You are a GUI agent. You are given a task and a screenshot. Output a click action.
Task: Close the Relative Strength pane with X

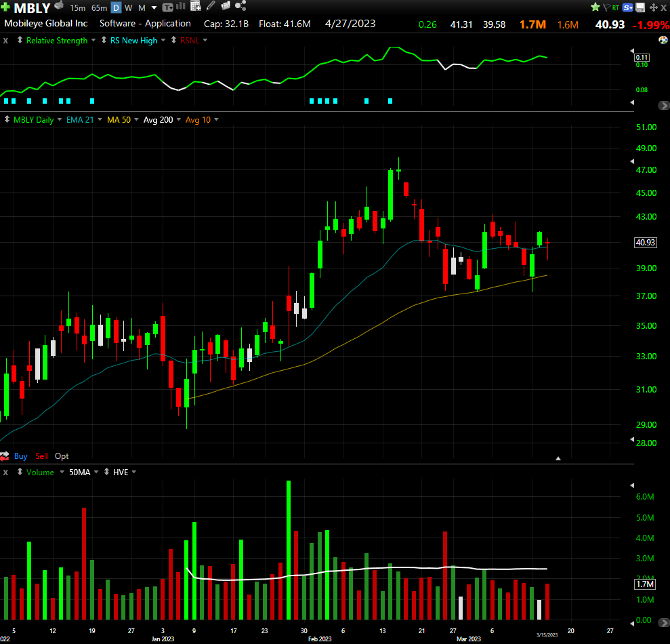click(5, 41)
